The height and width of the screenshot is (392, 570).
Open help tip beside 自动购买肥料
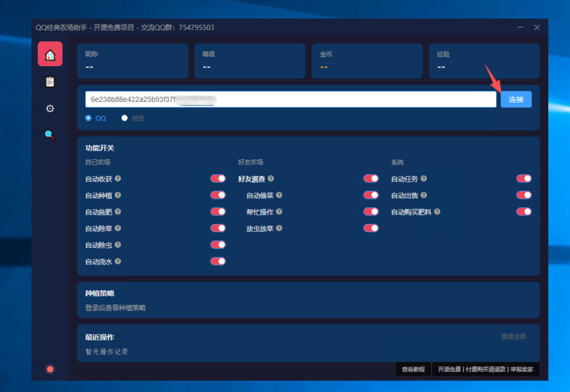click(438, 212)
